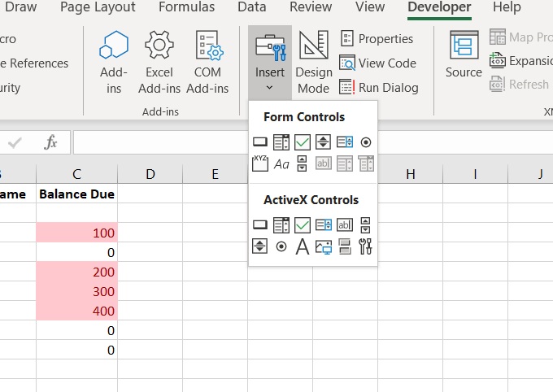Switch to the Formulas tab
Viewport: 553px width, 392px height.
[186, 7]
